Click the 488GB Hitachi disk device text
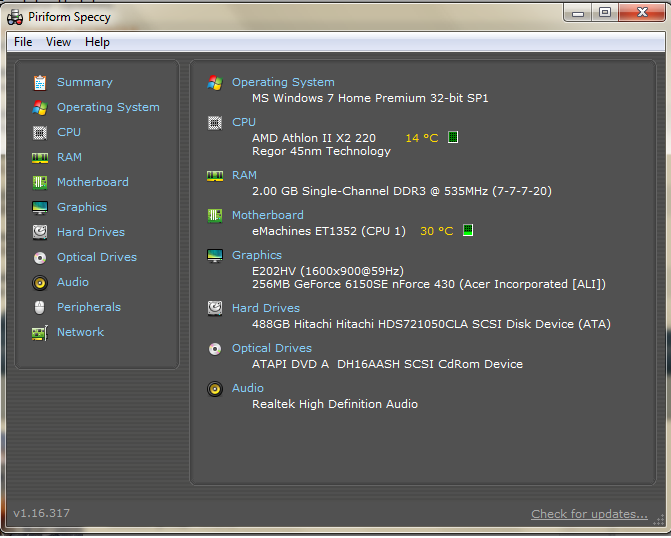 (431, 324)
